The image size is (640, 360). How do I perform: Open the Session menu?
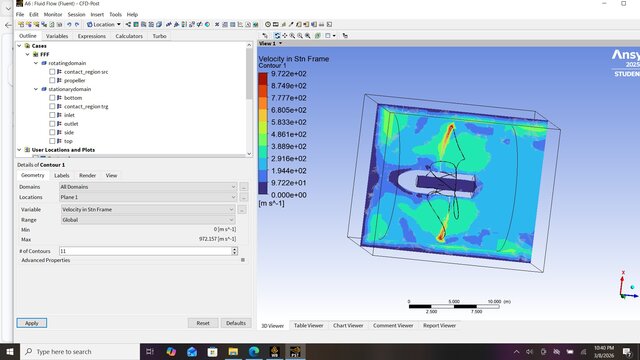[x=76, y=14]
